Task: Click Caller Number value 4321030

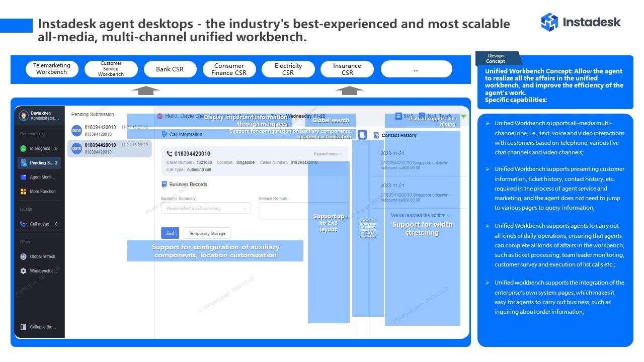Action: [x=204, y=162]
